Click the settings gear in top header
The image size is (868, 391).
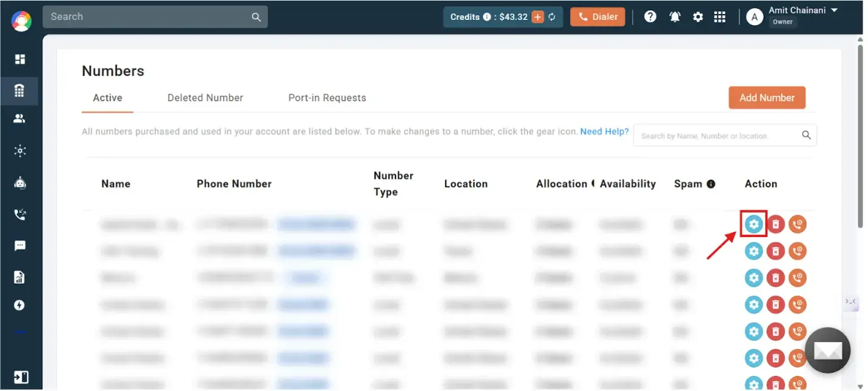click(698, 17)
